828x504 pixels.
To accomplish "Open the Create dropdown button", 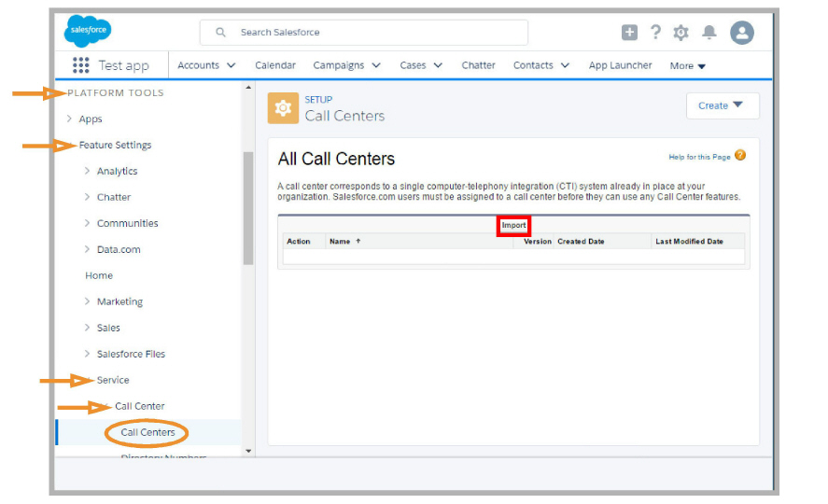I will click(723, 105).
